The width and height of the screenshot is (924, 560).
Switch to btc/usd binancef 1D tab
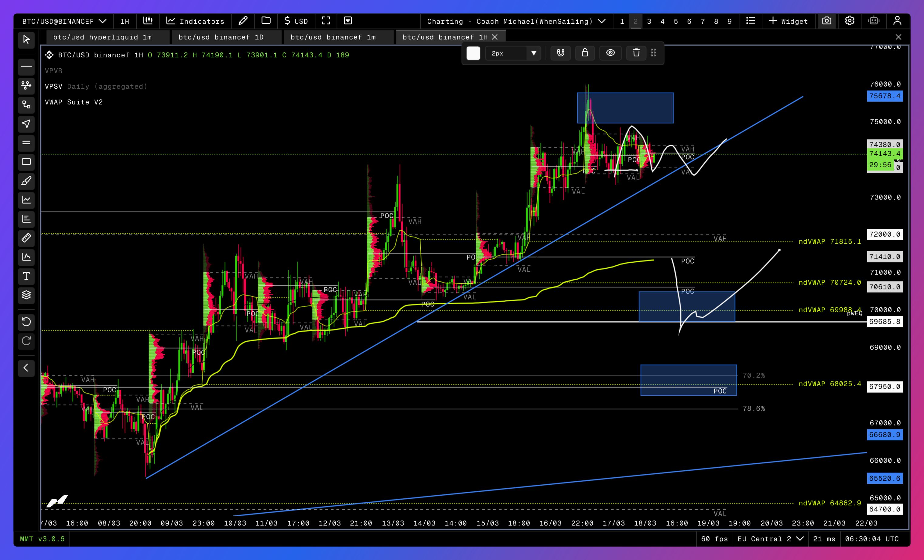click(x=221, y=37)
